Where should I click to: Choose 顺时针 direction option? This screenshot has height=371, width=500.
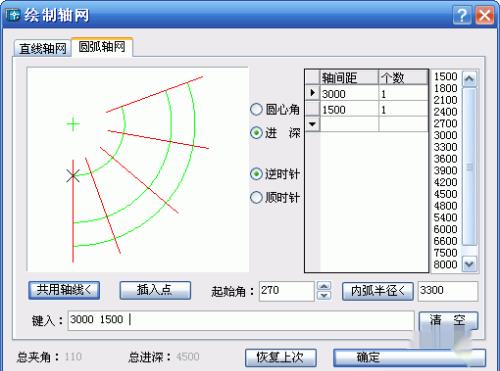point(256,197)
